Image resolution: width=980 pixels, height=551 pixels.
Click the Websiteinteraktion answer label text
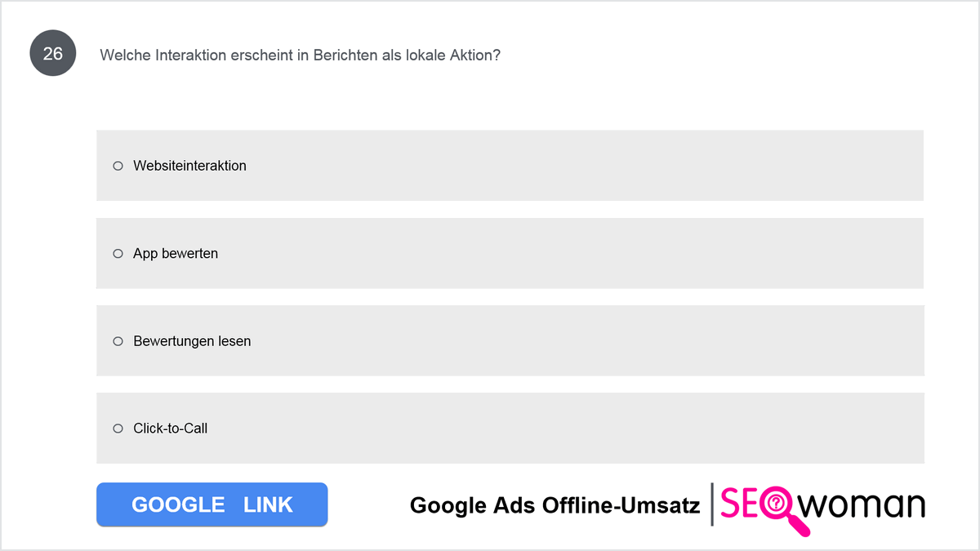point(190,166)
